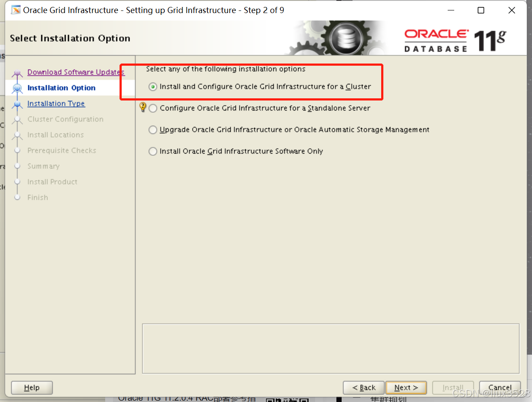Maximize the Oracle installer window
This screenshot has width=532, height=402.
(481, 10)
